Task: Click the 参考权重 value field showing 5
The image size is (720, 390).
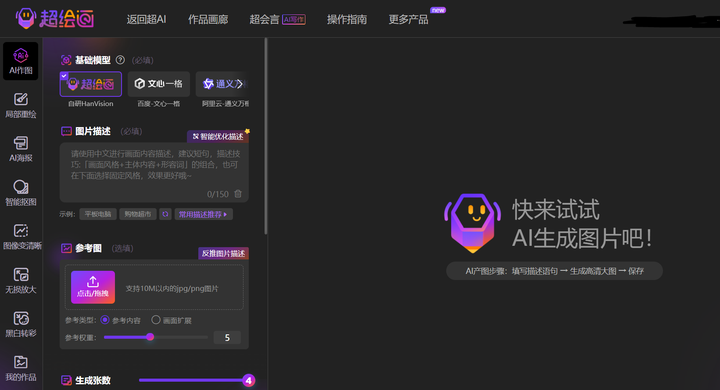Action: 227,338
